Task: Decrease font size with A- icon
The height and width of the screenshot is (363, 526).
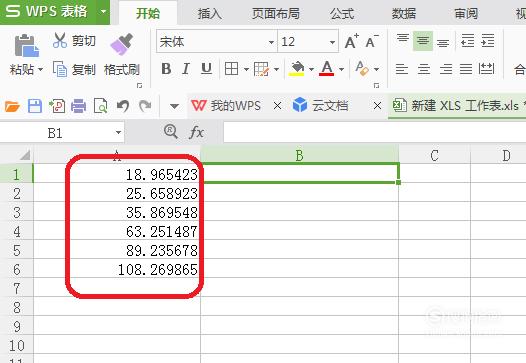Action: [372, 41]
